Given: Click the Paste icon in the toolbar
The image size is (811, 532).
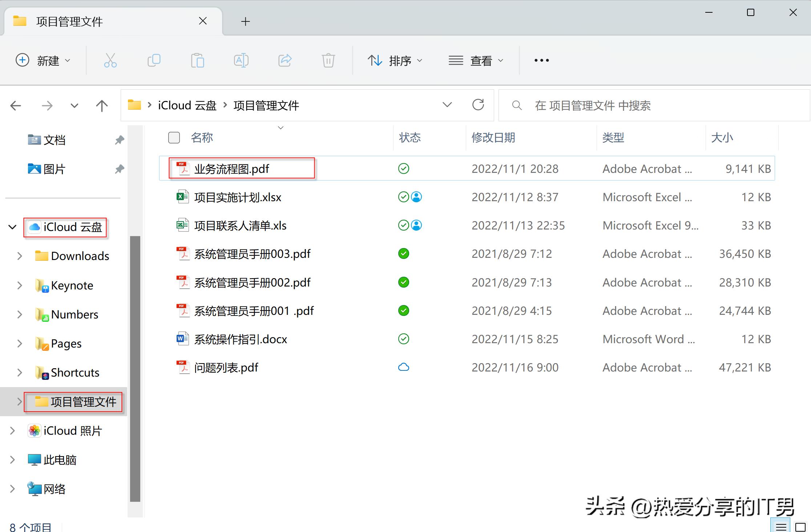Looking at the screenshot, I should (x=197, y=60).
